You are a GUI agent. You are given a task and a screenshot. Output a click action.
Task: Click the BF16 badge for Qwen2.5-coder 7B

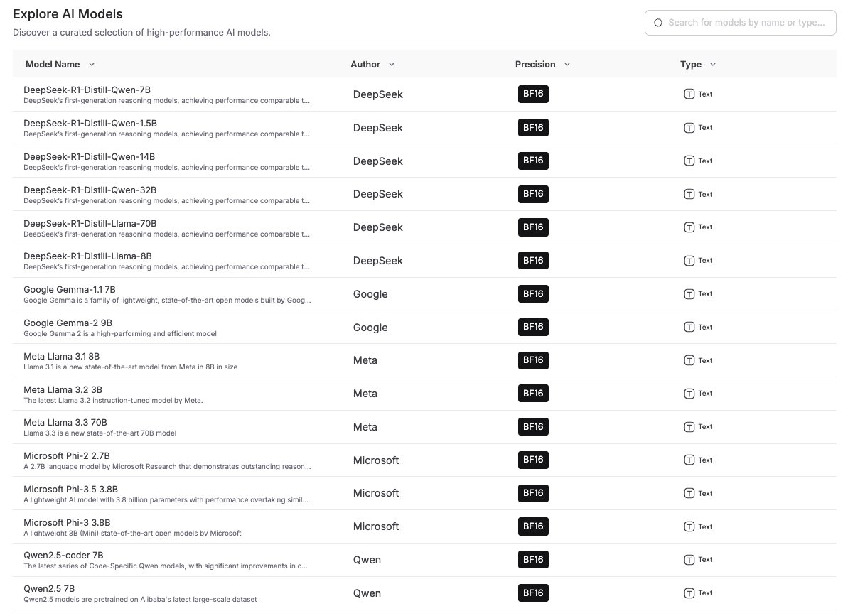(533, 560)
